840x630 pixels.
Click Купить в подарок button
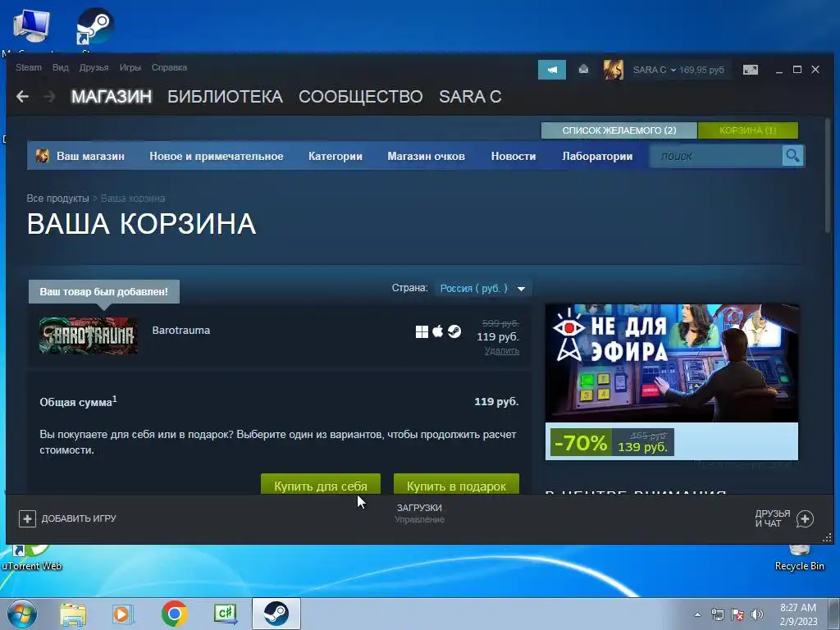click(456, 485)
